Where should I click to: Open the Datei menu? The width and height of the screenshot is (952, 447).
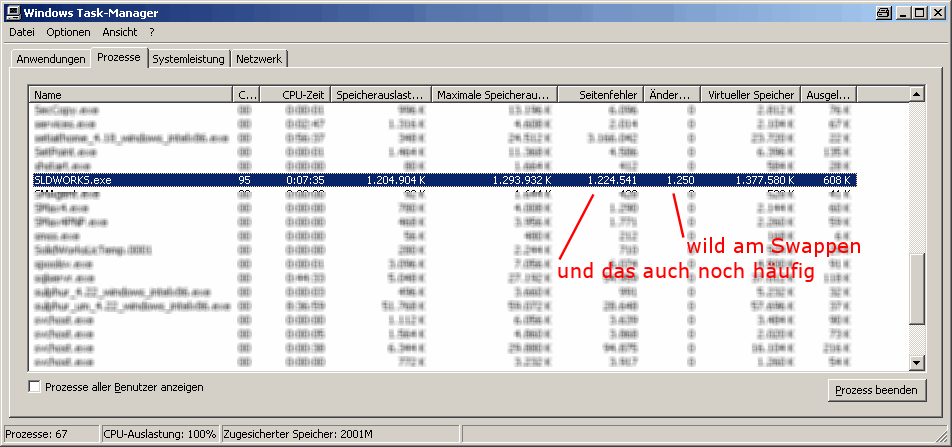point(22,32)
